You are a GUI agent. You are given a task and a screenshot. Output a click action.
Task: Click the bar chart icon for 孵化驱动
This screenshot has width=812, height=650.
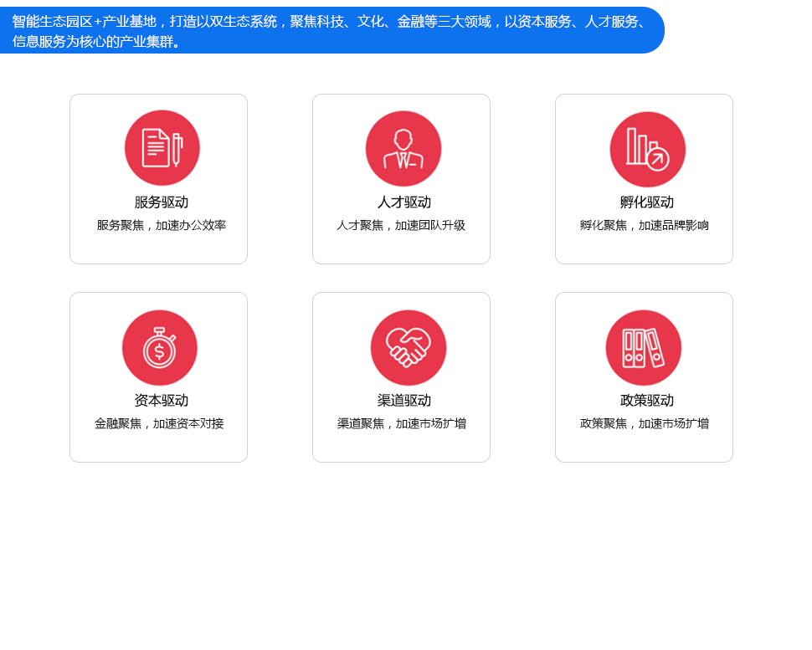647,150
